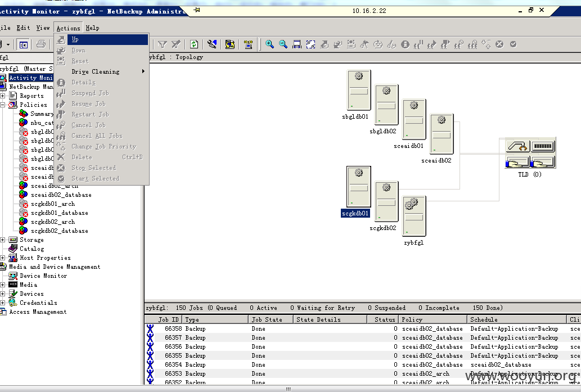Image resolution: width=581 pixels, height=392 pixels.
Task: Expand the Storage tree node
Action: (x=3, y=240)
